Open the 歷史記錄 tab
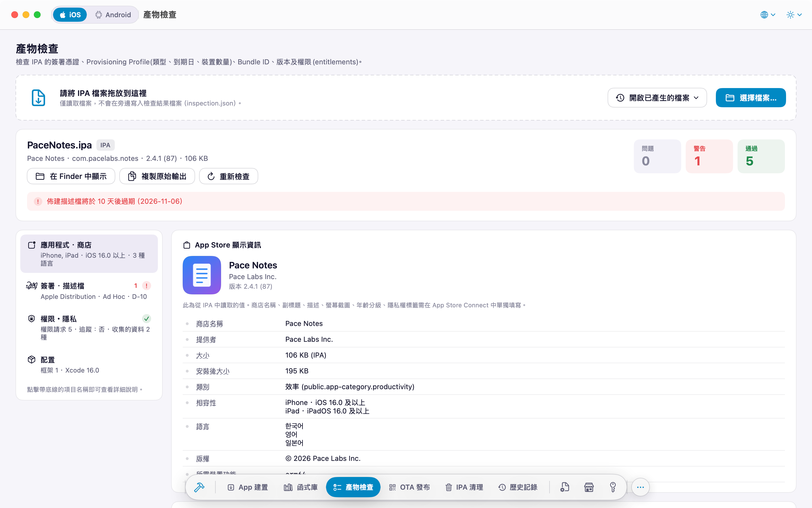Screen dimensions: 812x508 tap(518, 487)
